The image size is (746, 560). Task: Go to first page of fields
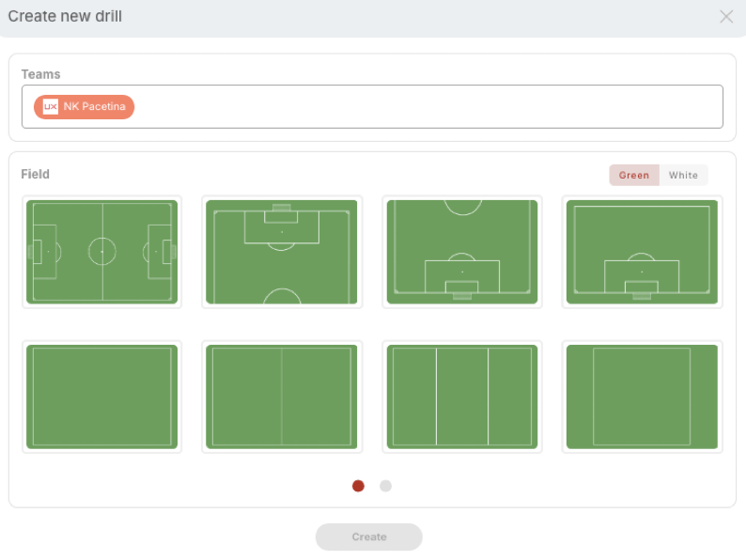[x=358, y=486]
